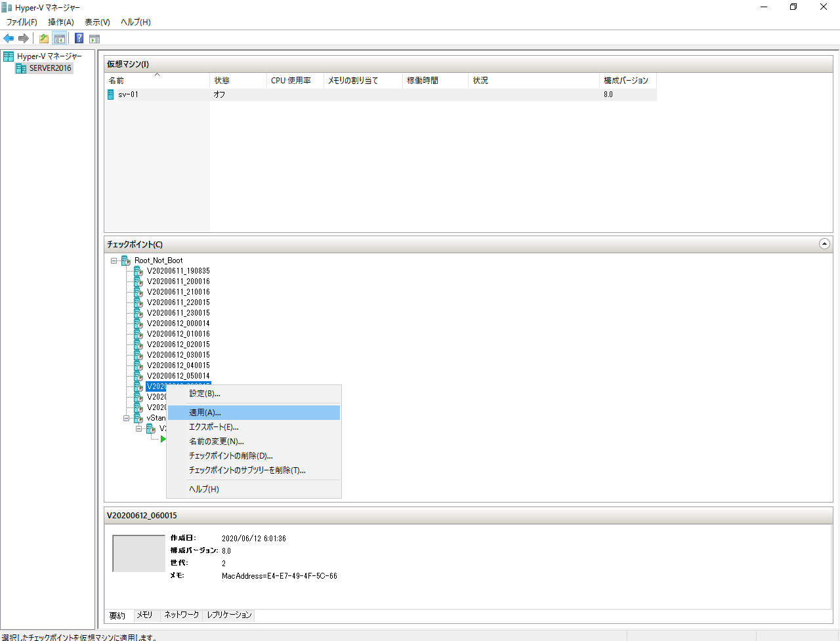The height and width of the screenshot is (641, 840).
Task: Click icon beside V20200612_030015 checkpoint
Action: click(138, 355)
